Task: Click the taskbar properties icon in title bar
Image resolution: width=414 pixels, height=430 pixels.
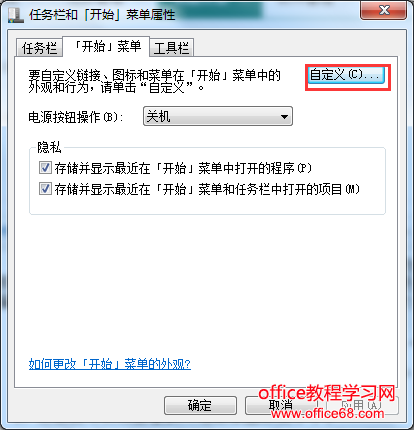Action: click(x=16, y=15)
